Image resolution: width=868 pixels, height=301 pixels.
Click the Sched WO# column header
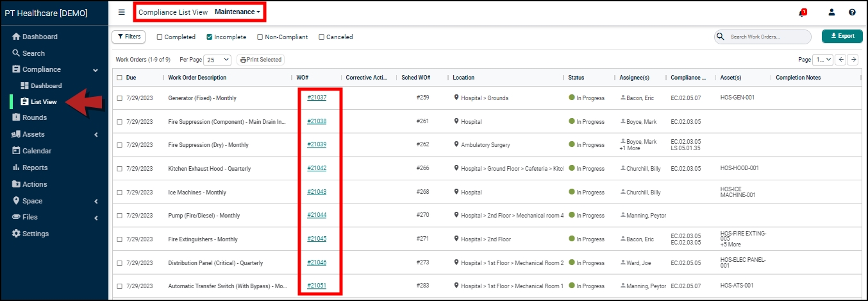tap(416, 78)
